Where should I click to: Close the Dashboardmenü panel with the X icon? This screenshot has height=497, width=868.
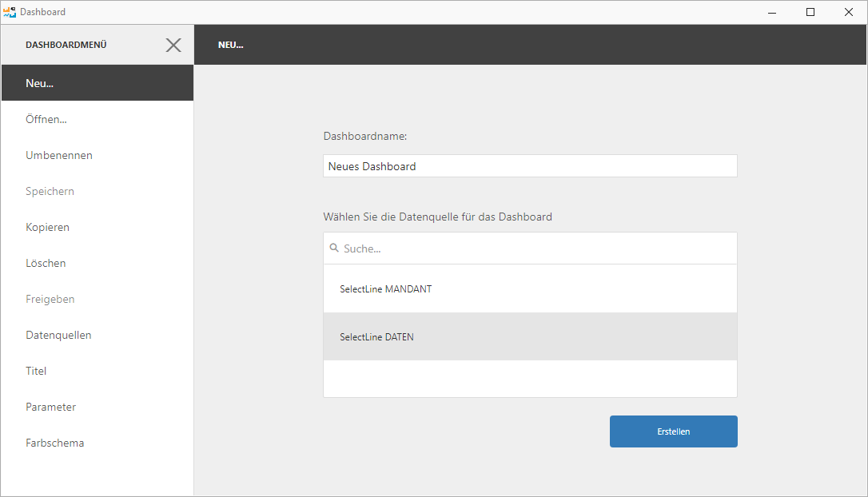(173, 45)
